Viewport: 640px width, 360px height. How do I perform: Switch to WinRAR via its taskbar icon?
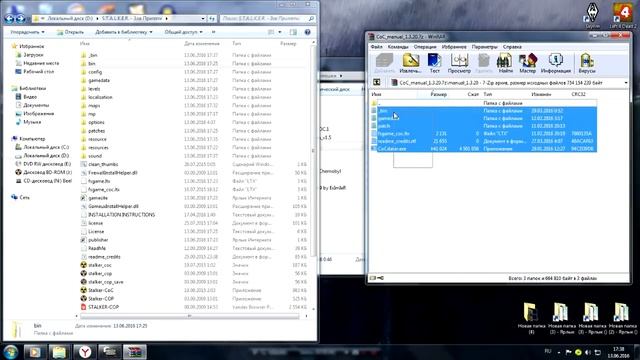point(135,352)
